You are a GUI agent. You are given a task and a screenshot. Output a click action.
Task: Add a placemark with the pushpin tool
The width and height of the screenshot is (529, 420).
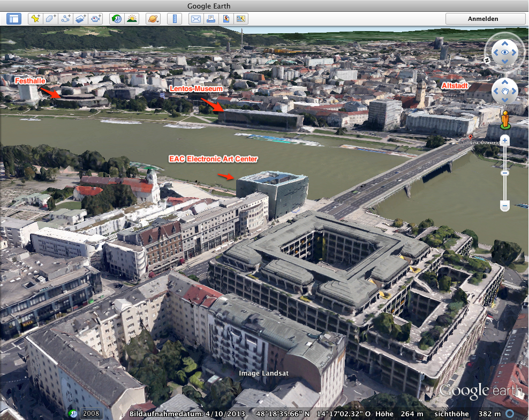pyautogui.click(x=35, y=19)
